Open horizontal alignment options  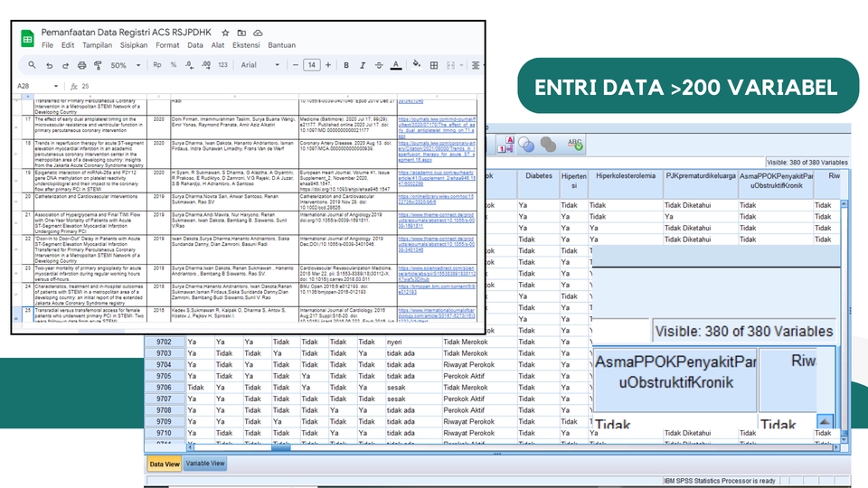[x=475, y=65]
